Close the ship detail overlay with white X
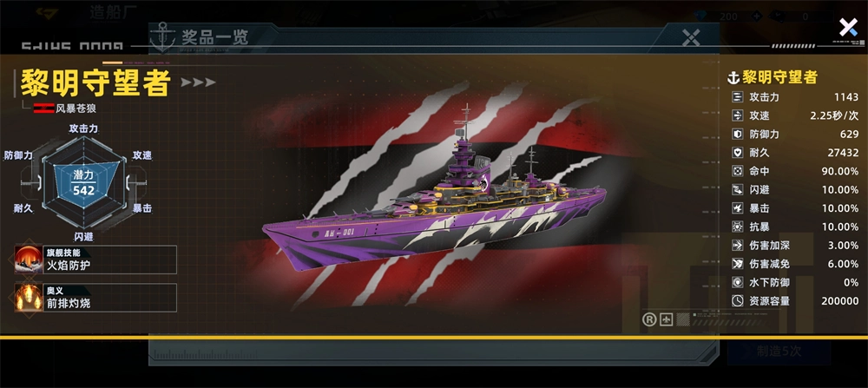The height and width of the screenshot is (388, 868). click(847, 27)
